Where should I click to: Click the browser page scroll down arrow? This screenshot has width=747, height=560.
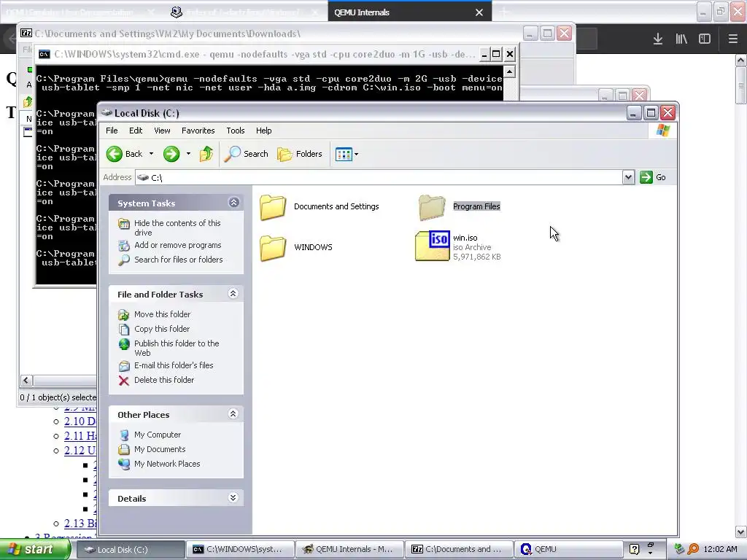point(740,532)
